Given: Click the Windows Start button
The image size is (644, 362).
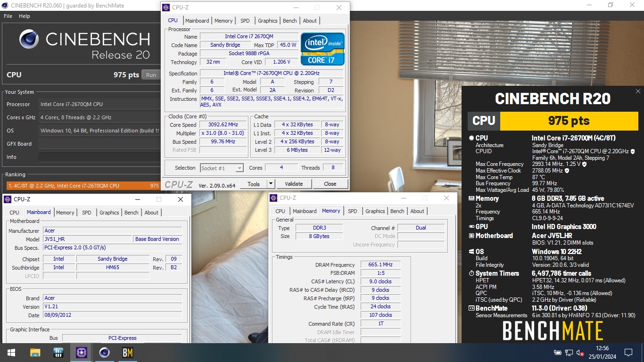Looking at the screenshot, I should coord(11,353).
